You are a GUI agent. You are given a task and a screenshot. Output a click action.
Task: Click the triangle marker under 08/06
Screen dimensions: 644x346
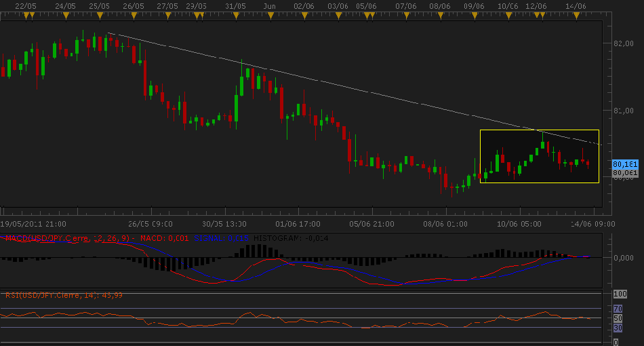click(x=441, y=16)
